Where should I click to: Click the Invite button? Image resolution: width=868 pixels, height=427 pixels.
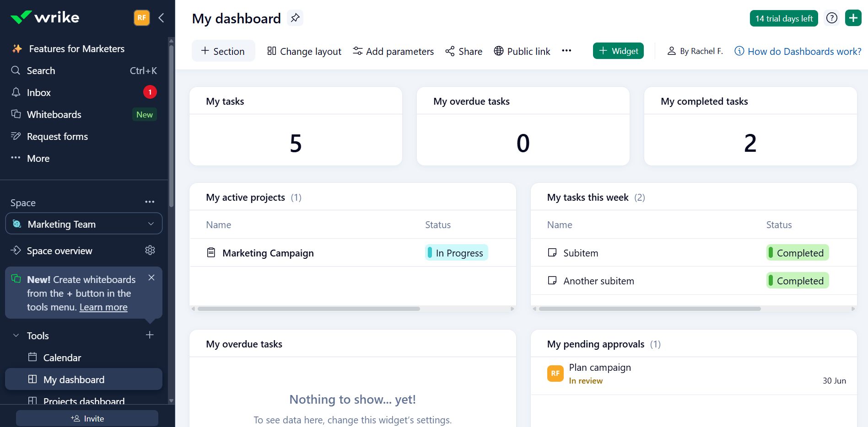(x=87, y=418)
